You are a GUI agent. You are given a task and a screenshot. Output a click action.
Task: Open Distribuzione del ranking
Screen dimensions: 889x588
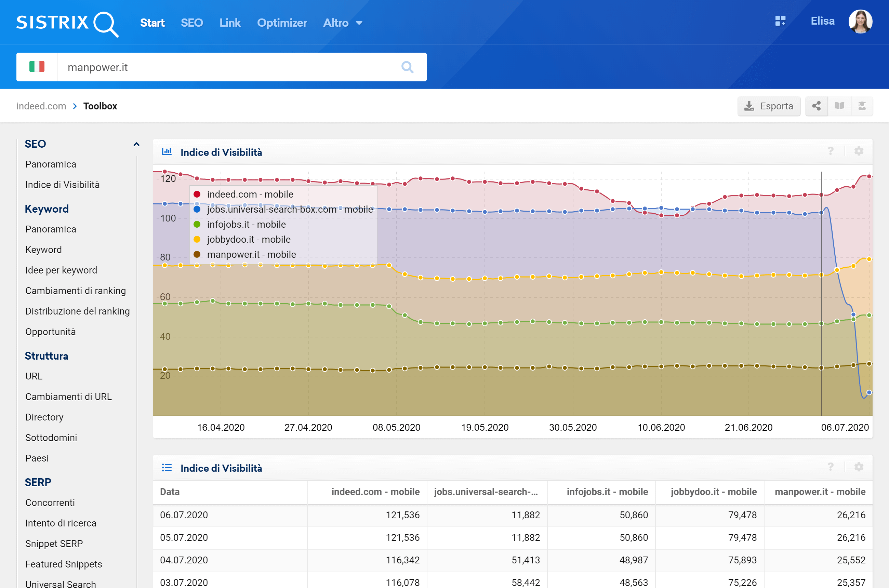77,311
